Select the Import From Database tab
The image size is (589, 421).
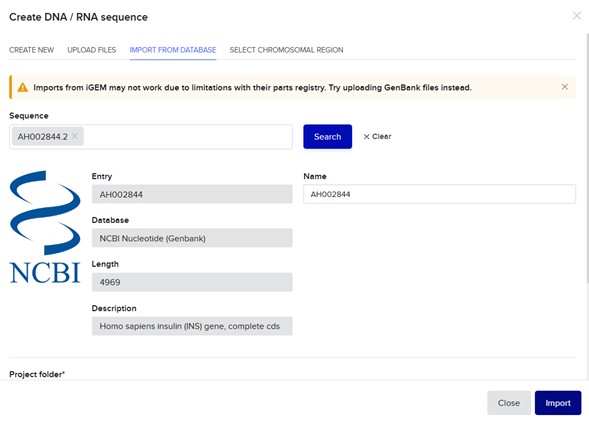tap(173, 50)
